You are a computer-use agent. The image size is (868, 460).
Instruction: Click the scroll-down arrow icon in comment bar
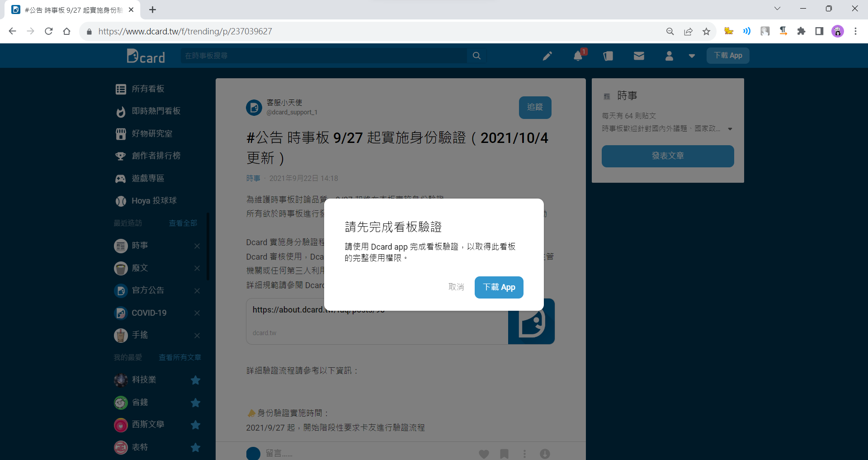545,454
